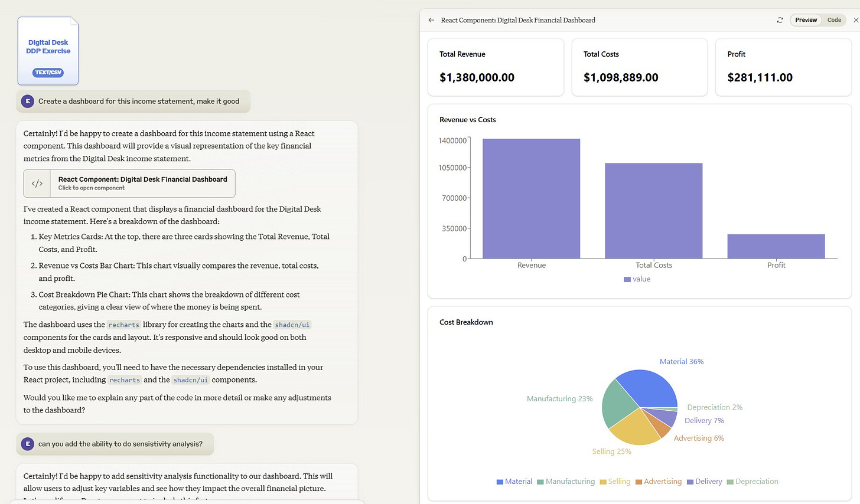Switch to the Preview tab
The height and width of the screenshot is (504, 860).
pyautogui.click(x=806, y=20)
